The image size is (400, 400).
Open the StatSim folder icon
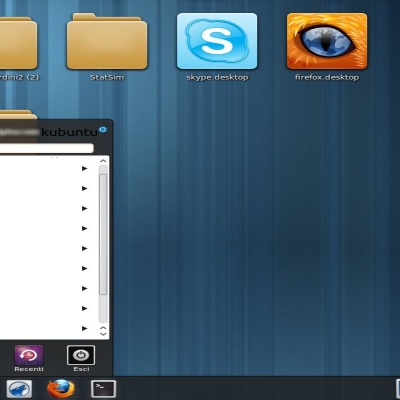tap(107, 41)
